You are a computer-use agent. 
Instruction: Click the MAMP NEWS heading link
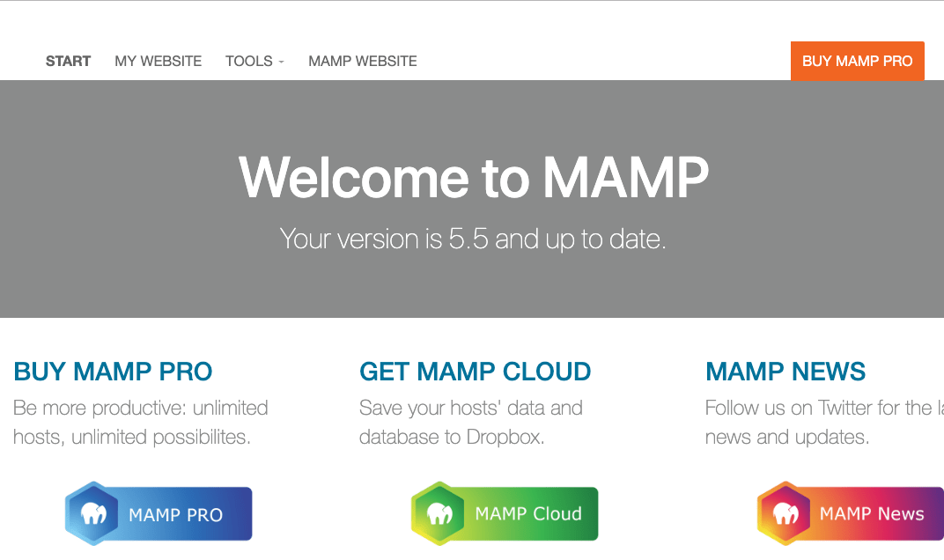point(785,372)
